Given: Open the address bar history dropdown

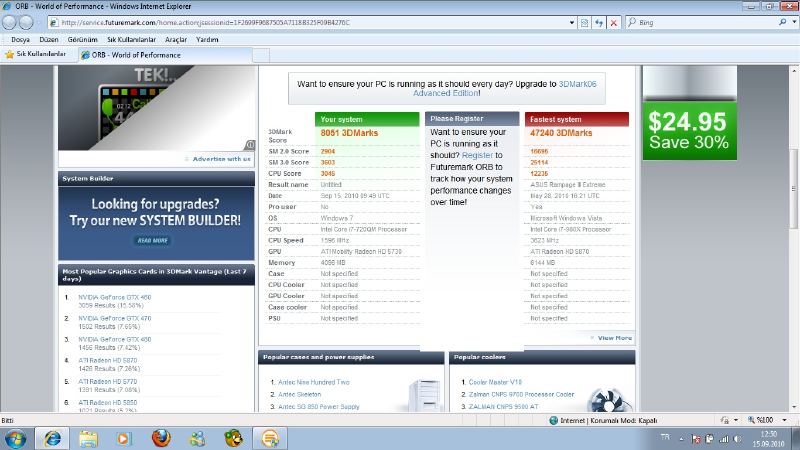Looking at the screenshot, I should click(x=571, y=22).
